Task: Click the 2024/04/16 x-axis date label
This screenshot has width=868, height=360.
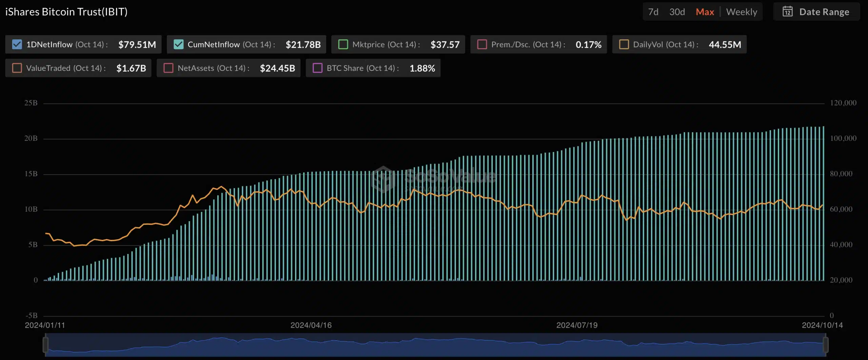Action: tap(311, 325)
